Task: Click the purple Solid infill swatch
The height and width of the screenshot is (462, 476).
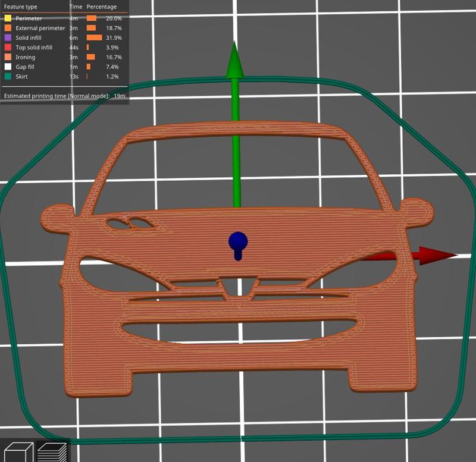Action: 8,37
